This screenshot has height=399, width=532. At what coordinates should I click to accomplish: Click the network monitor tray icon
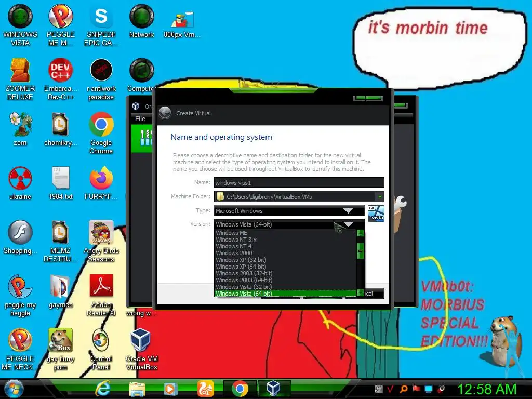(429, 389)
